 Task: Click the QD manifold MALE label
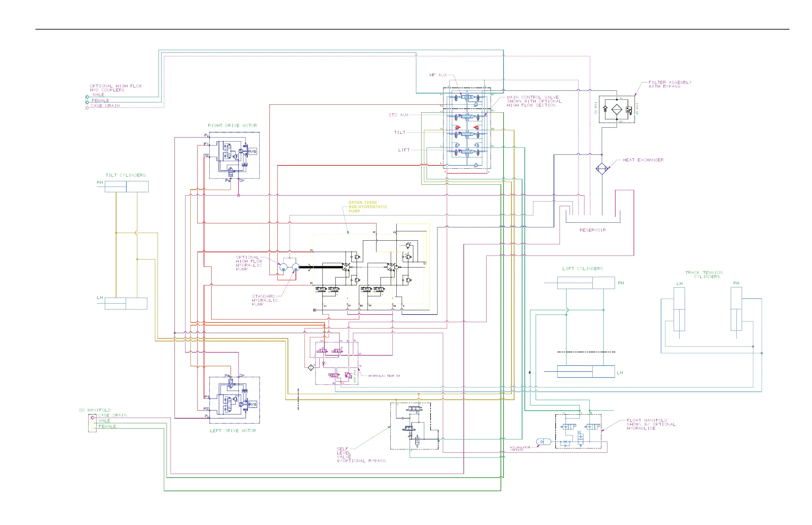104,421
